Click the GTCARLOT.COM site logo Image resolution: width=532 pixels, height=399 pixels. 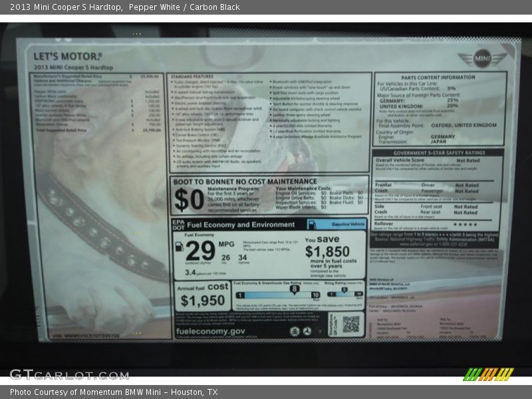coord(69,375)
